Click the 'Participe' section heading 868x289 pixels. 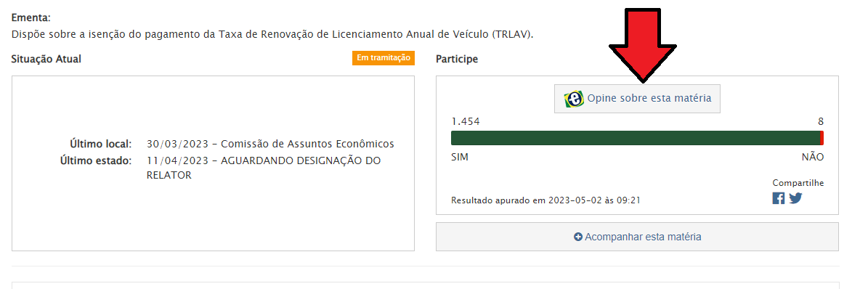pyautogui.click(x=457, y=59)
